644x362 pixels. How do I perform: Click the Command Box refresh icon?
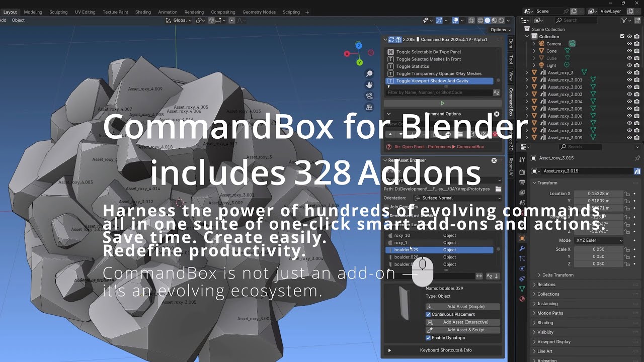click(x=391, y=39)
